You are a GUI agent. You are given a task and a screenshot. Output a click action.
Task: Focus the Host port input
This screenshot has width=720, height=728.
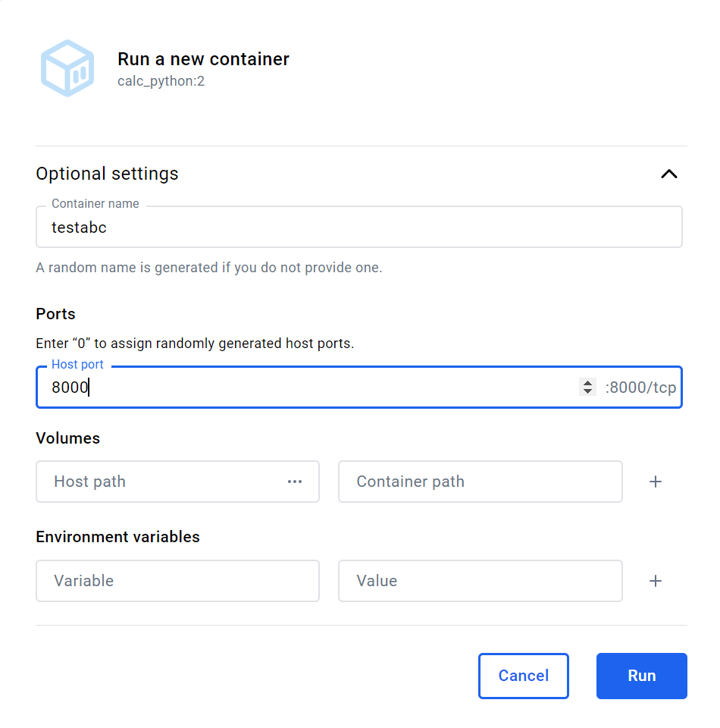(303, 388)
